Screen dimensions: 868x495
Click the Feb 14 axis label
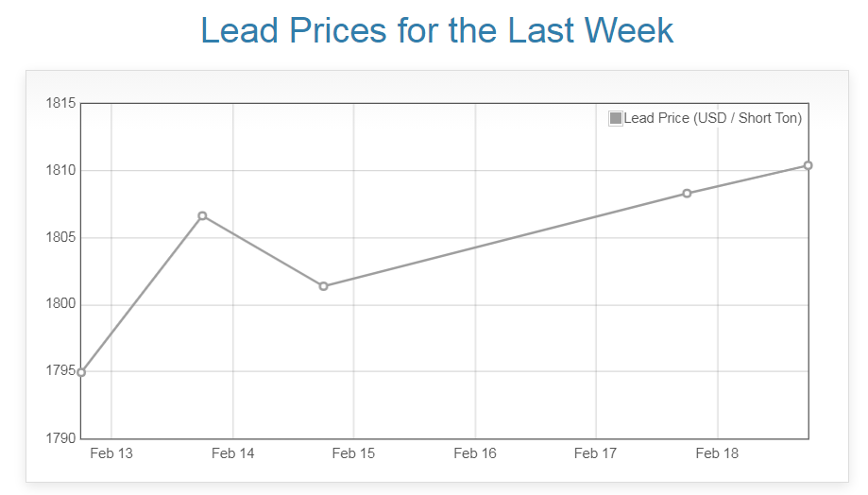point(232,453)
